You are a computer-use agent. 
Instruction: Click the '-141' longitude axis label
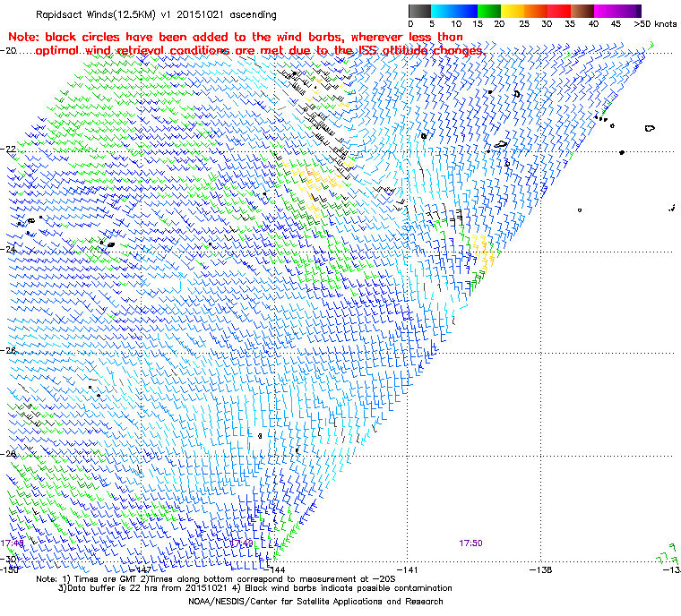point(408,570)
